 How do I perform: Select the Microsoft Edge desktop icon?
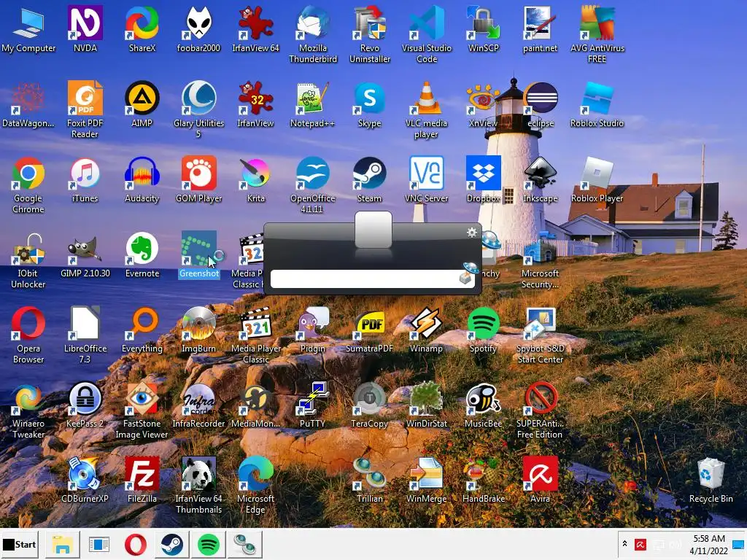[x=256, y=486]
